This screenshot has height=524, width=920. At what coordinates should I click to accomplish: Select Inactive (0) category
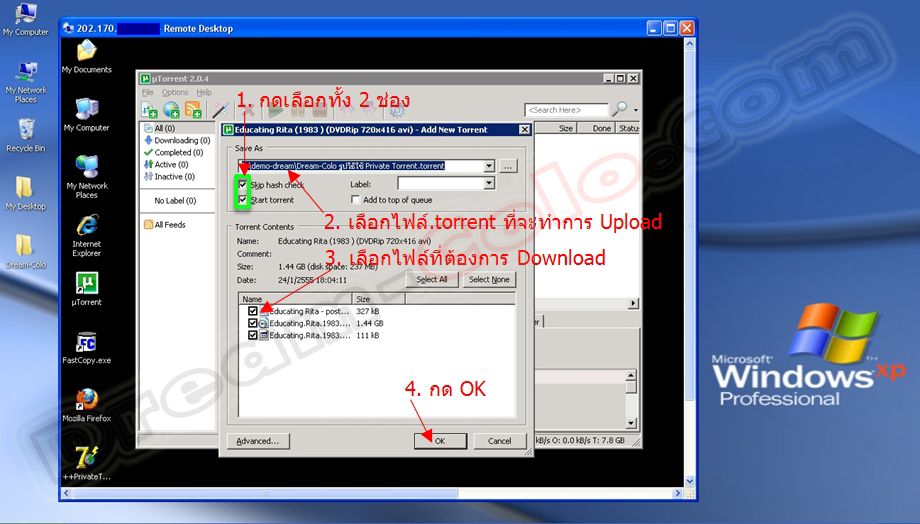coord(170,176)
